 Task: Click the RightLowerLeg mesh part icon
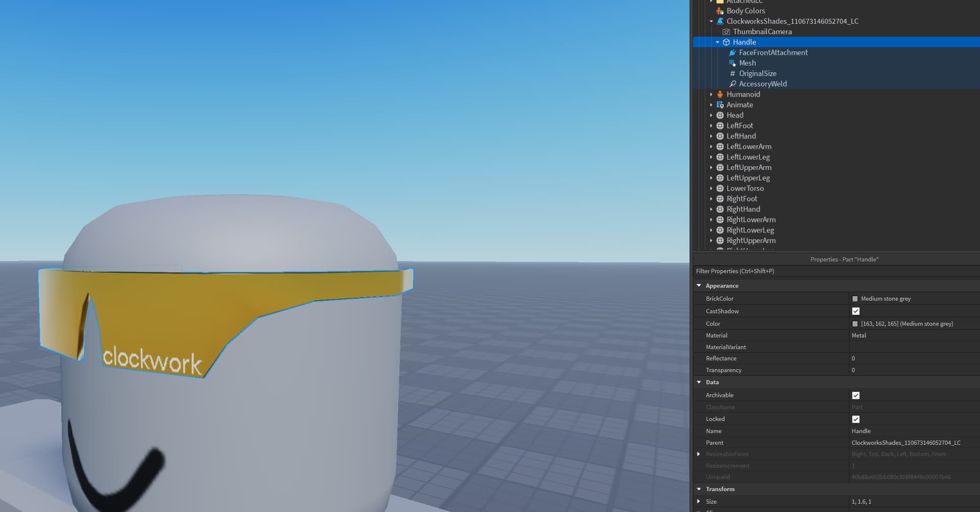pos(720,231)
